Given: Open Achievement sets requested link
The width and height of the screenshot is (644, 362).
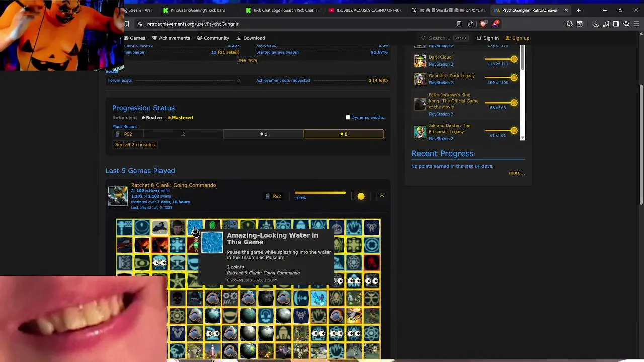Looking at the screenshot, I should coord(283,80).
